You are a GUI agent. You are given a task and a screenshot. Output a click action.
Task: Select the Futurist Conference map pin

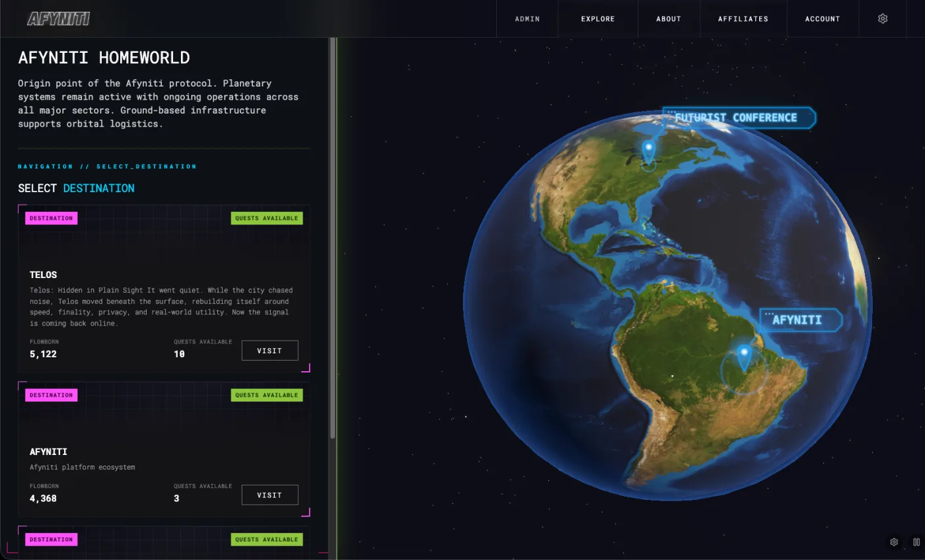(649, 152)
